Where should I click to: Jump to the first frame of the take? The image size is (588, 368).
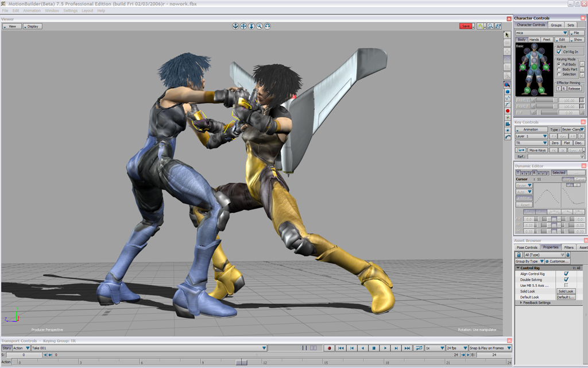click(341, 348)
